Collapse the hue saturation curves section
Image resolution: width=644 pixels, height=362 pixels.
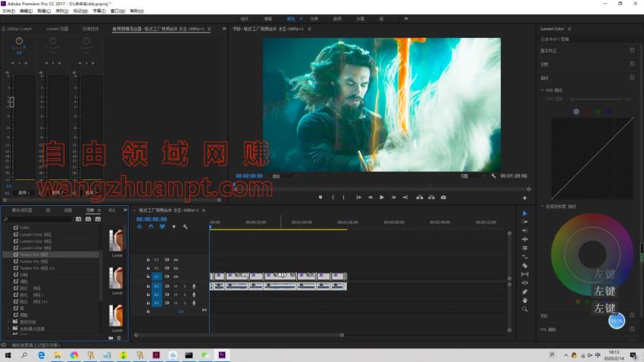pos(542,206)
